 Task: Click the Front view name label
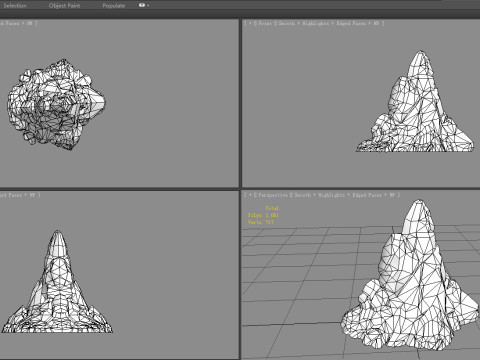pos(265,23)
